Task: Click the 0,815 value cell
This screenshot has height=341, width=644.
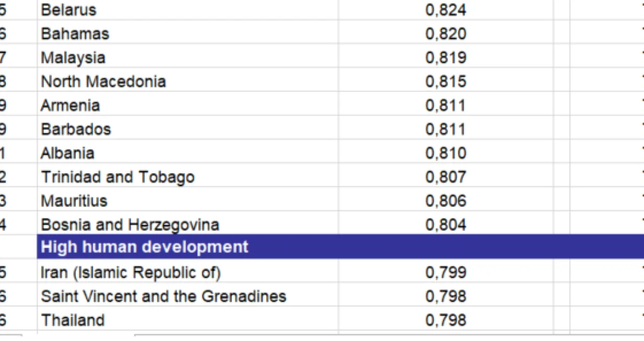Action: tap(446, 81)
